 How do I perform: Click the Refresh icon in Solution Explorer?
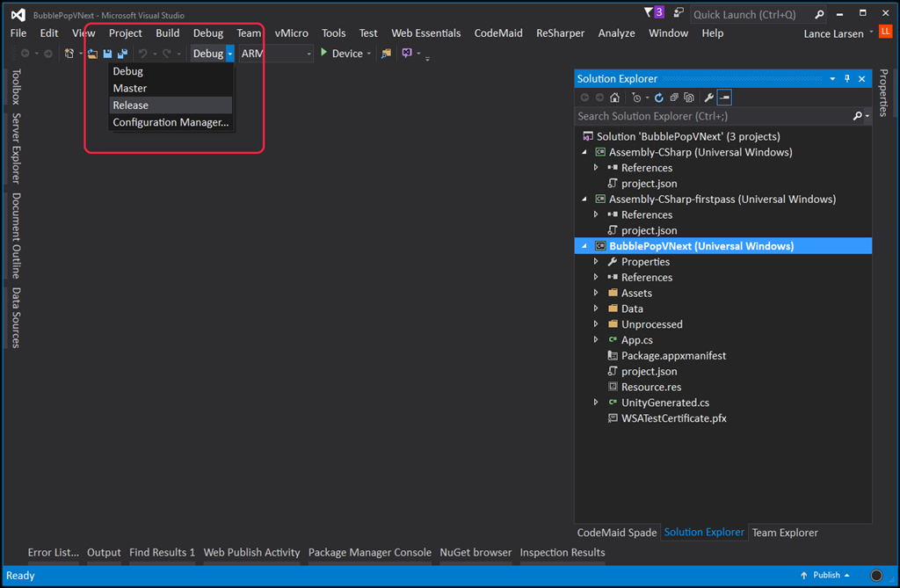point(659,98)
